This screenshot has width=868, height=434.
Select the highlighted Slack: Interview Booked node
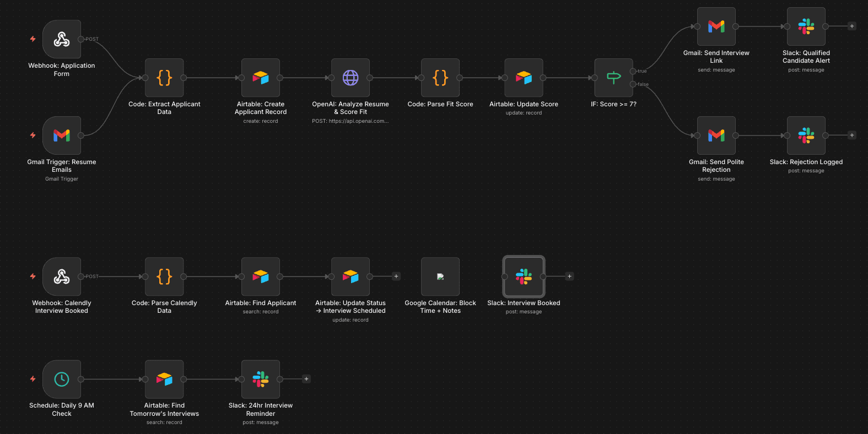[524, 277]
